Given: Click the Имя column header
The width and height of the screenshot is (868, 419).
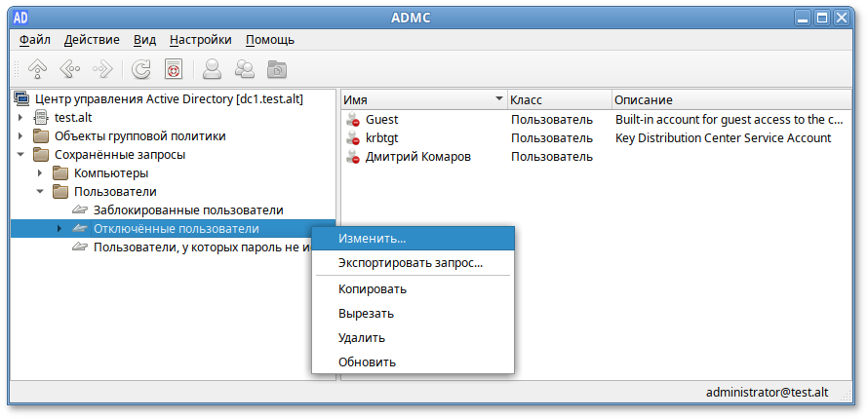Looking at the screenshot, I should [424, 99].
